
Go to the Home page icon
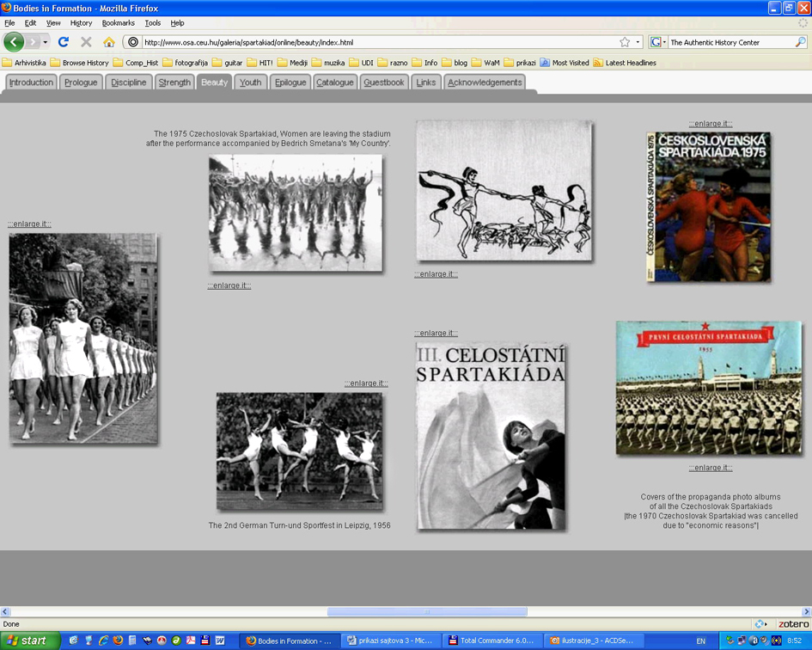tap(109, 41)
